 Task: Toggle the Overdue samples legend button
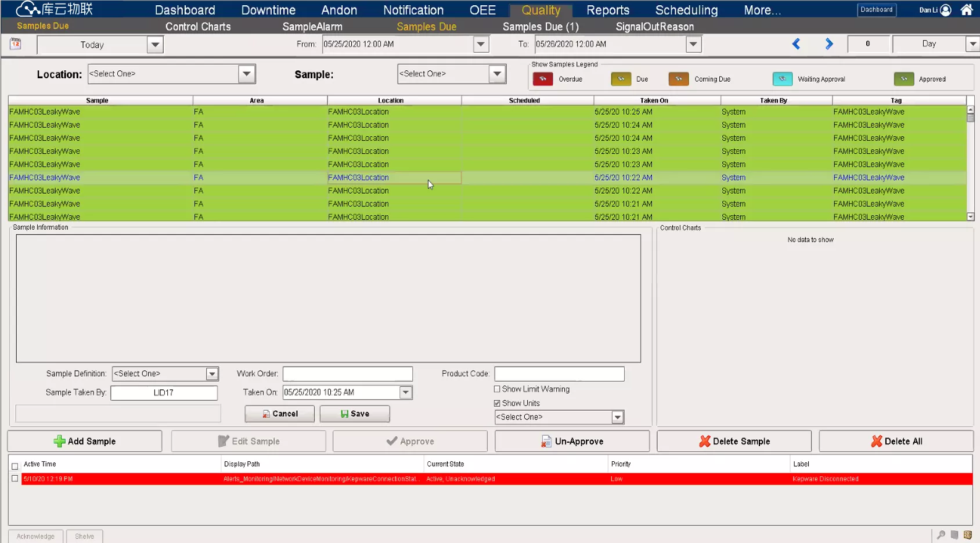coord(543,79)
